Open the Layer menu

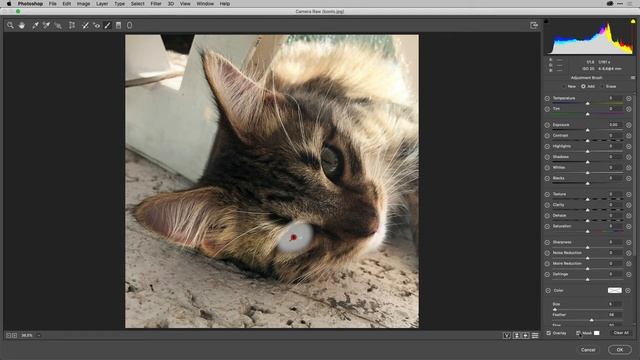(102, 4)
